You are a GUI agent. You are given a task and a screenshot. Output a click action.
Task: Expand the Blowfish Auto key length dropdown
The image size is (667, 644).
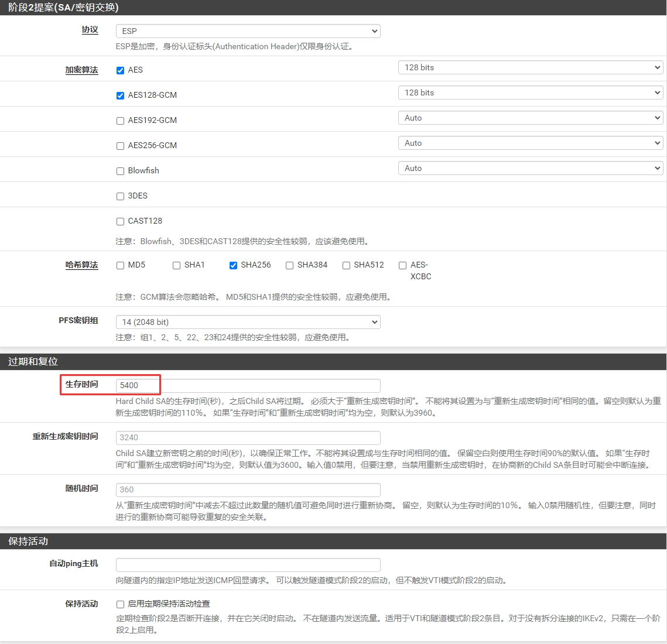coord(531,169)
